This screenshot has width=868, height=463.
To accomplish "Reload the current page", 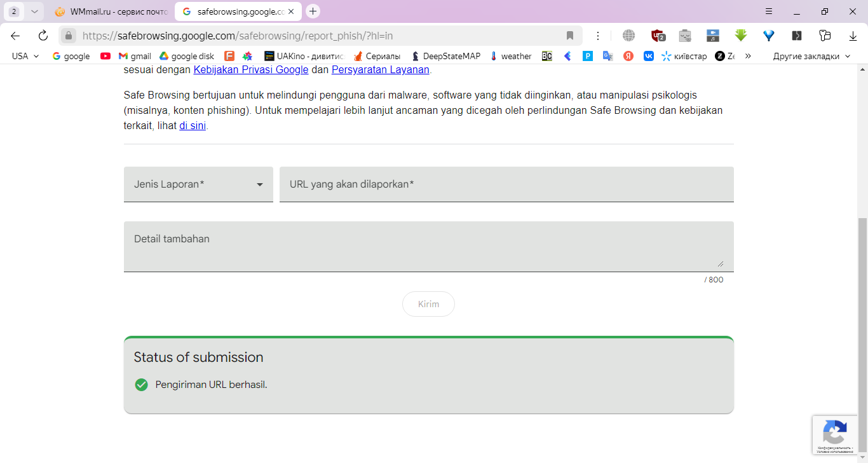I will pos(43,36).
